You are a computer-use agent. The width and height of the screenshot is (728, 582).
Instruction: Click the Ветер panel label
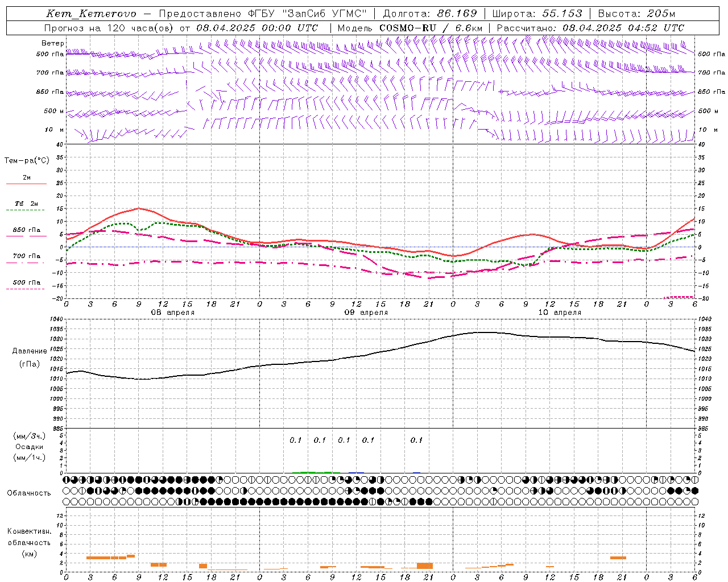click(x=53, y=43)
